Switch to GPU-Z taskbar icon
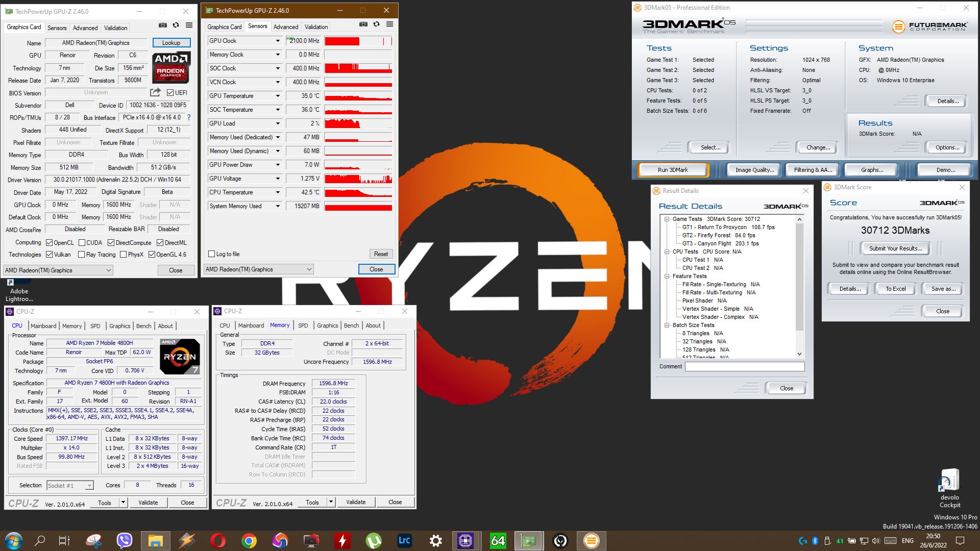 click(528, 540)
